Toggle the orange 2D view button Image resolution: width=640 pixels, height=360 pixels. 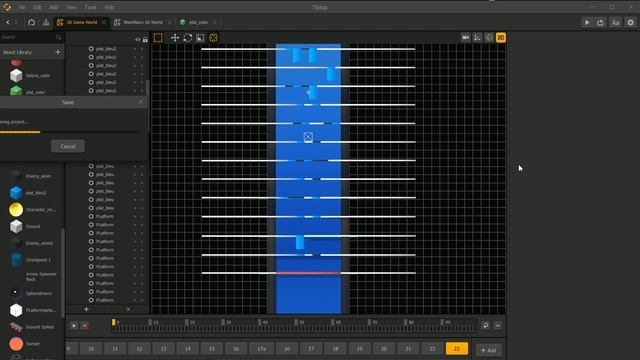coord(501,38)
